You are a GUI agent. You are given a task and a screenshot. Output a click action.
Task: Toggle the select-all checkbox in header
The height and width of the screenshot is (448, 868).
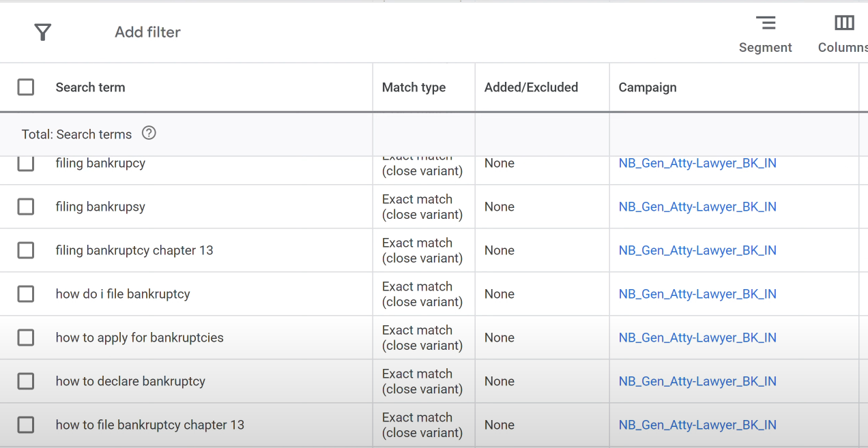click(26, 87)
